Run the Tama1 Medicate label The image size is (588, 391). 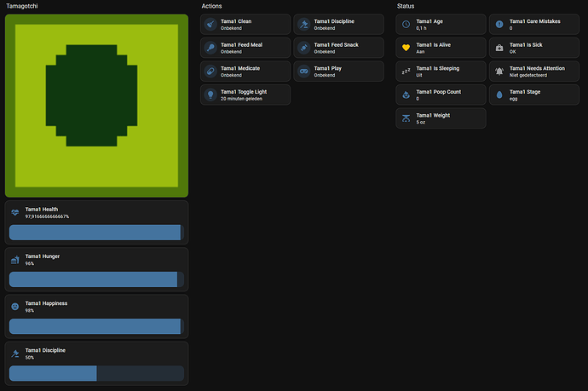(240, 69)
